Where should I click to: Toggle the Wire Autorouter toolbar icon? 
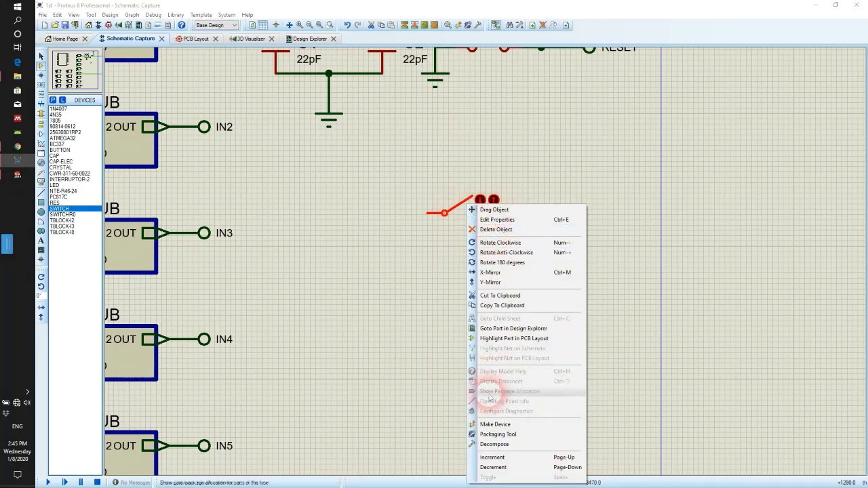[x=496, y=25]
